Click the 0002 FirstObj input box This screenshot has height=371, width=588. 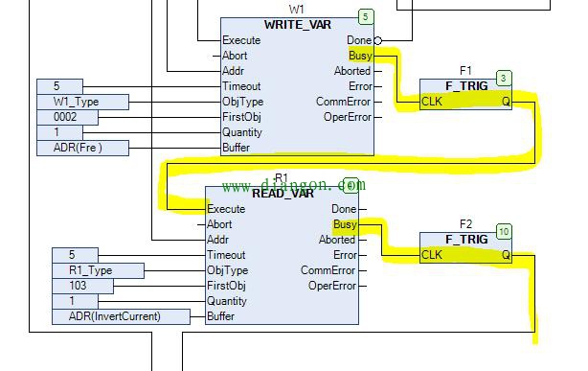tap(67, 117)
